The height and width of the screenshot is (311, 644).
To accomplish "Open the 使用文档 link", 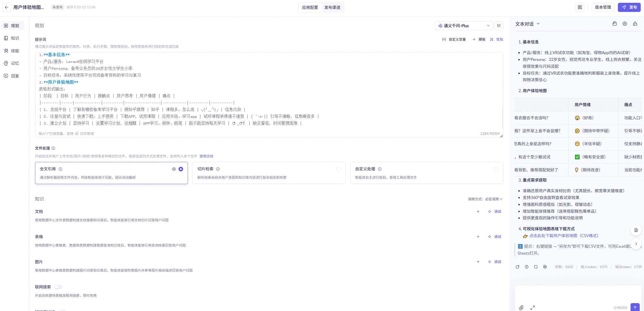I will click(206, 156).
